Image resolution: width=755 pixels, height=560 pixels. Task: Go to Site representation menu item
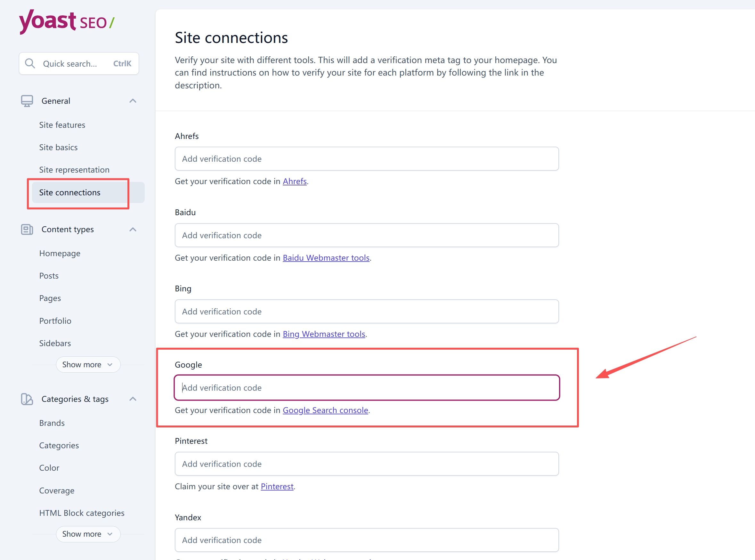[x=74, y=169]
